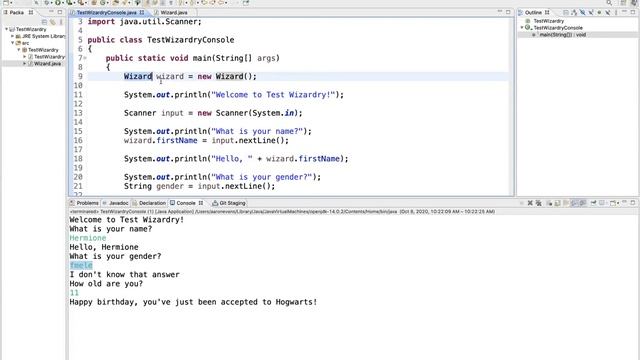Switch to the Problems tab
The height and width of the screenshot is (360, 640).
tap(84, 203)
